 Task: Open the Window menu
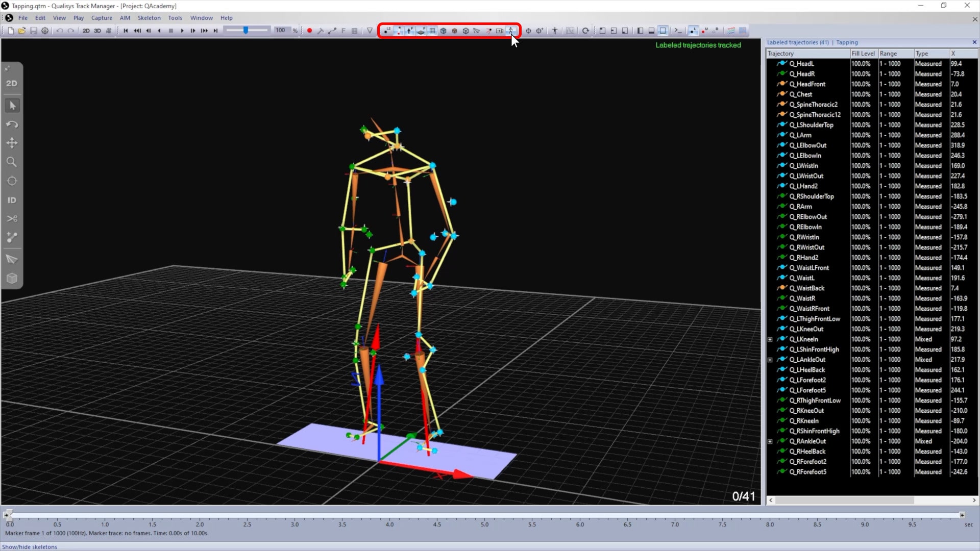202,18
